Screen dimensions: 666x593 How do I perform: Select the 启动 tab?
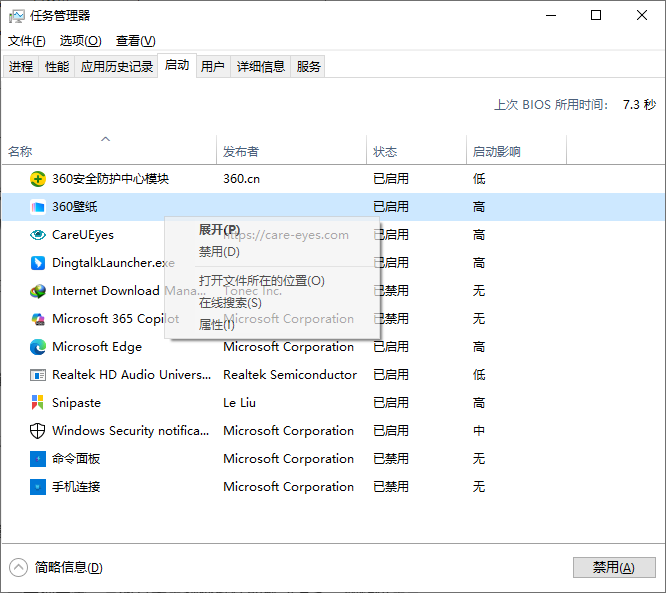coord(177,65)
